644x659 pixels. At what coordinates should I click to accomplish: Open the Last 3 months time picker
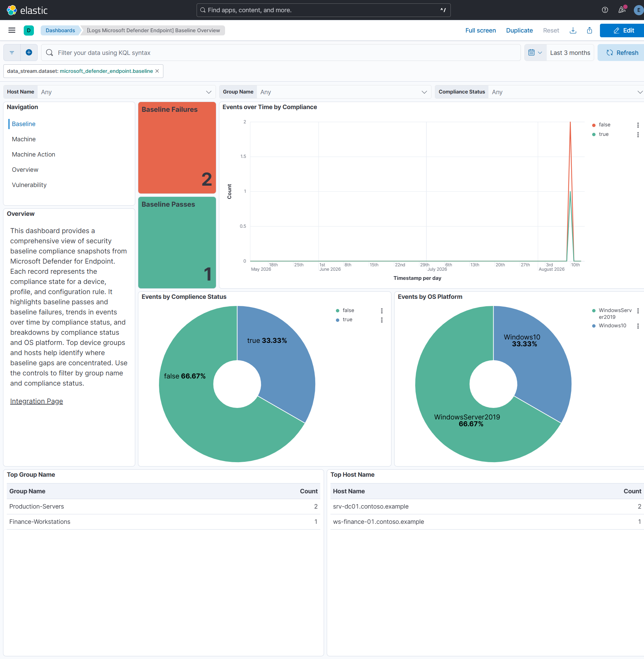tap(570, 53)
